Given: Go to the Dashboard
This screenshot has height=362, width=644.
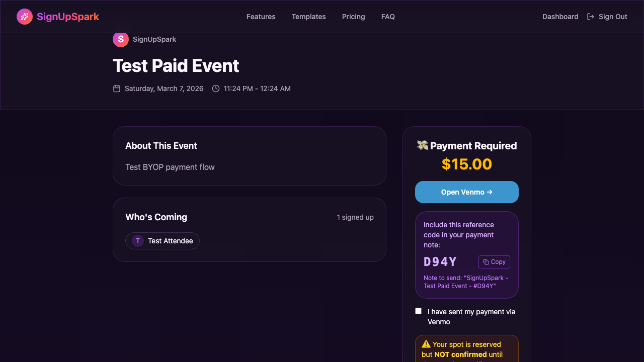Looking at the screenshot, I should [x=560, y=16].
